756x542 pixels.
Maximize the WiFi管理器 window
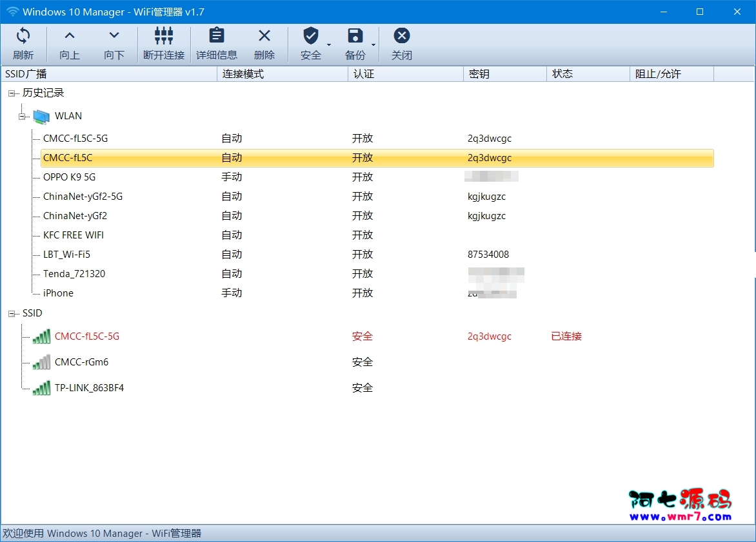pos(700,12)
